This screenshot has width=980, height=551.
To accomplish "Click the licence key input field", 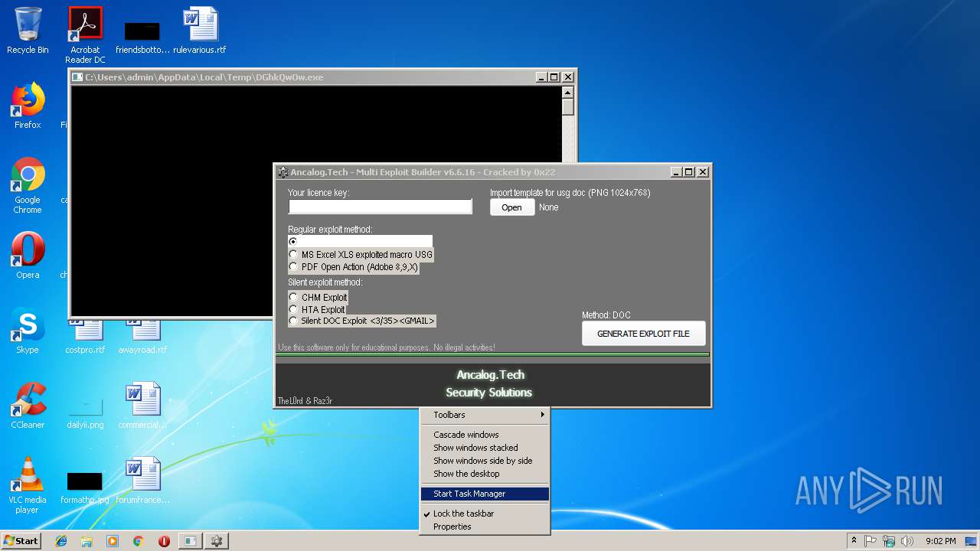I will 381,207.
